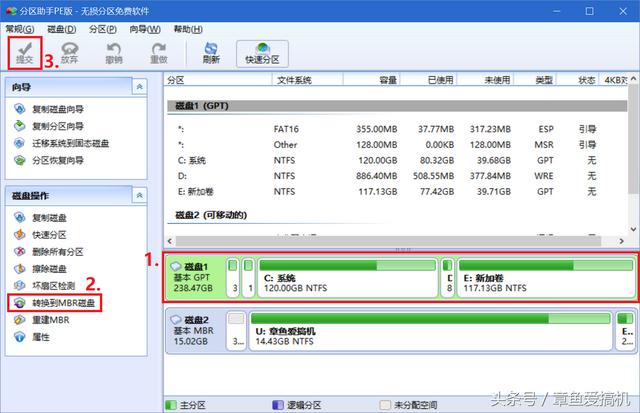This screenshot has height=413, width=640.
Task: Choose 删除所有分区 operation
Action: pos(58,252)
